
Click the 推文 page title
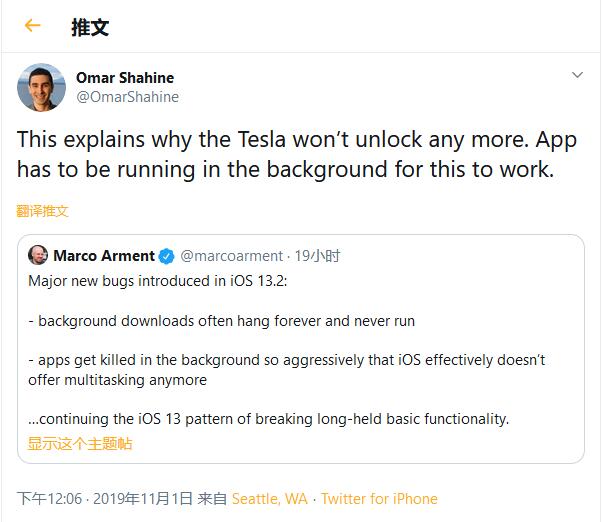(90, 27)
